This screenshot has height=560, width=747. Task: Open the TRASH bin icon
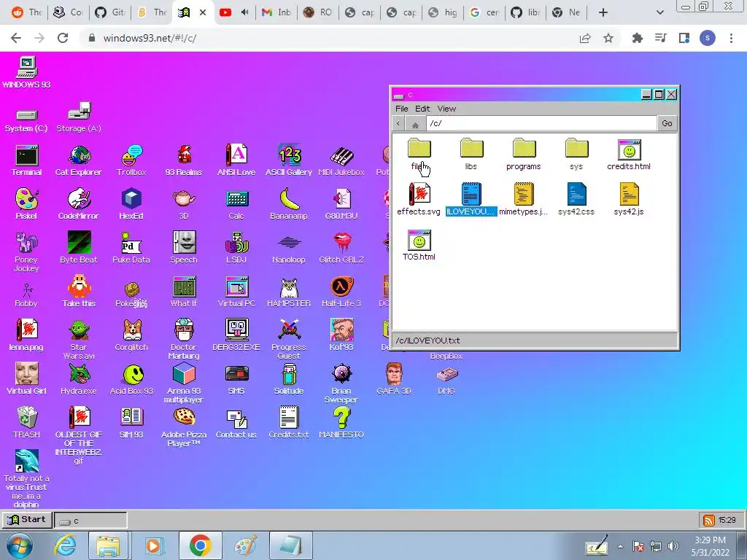27,422
